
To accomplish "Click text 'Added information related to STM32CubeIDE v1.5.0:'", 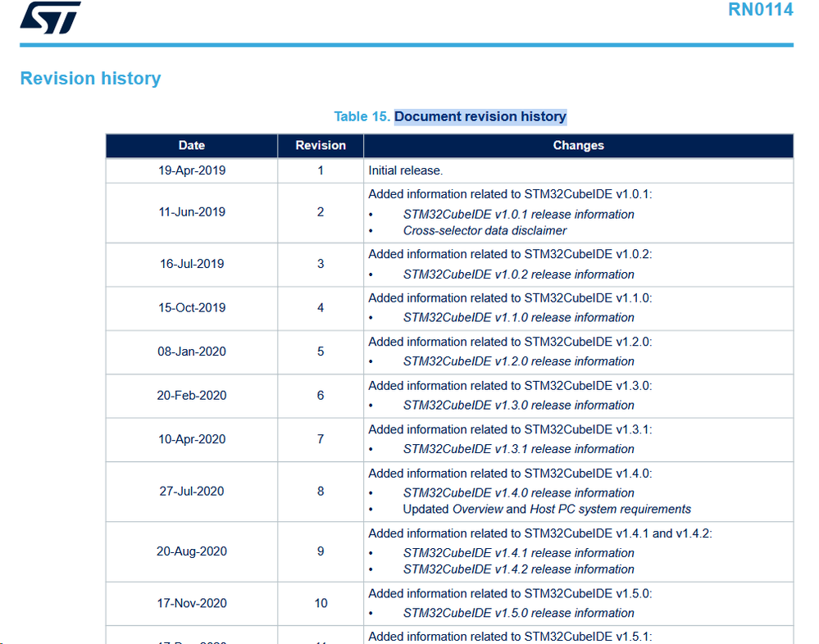I will (x=510, y=593).
